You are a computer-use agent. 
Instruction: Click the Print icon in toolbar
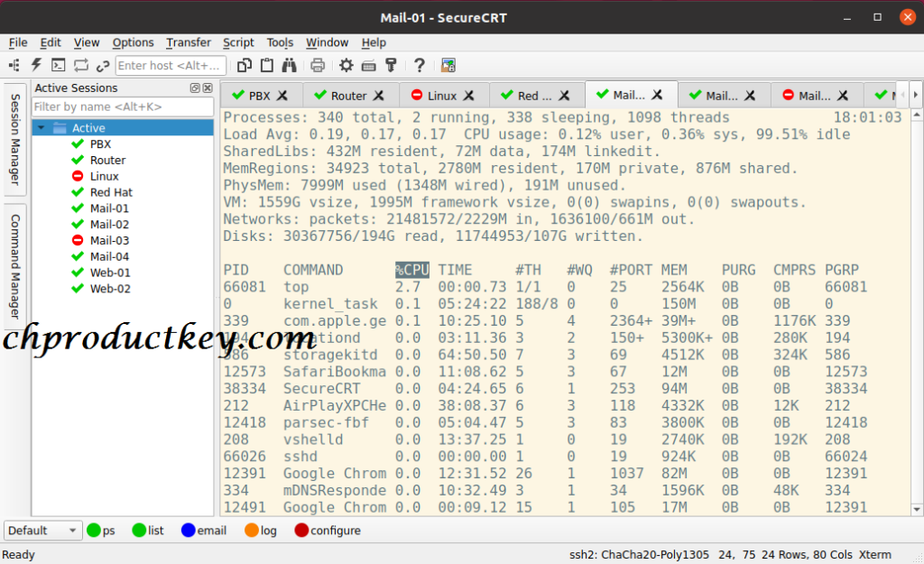[x=318, y=65]
